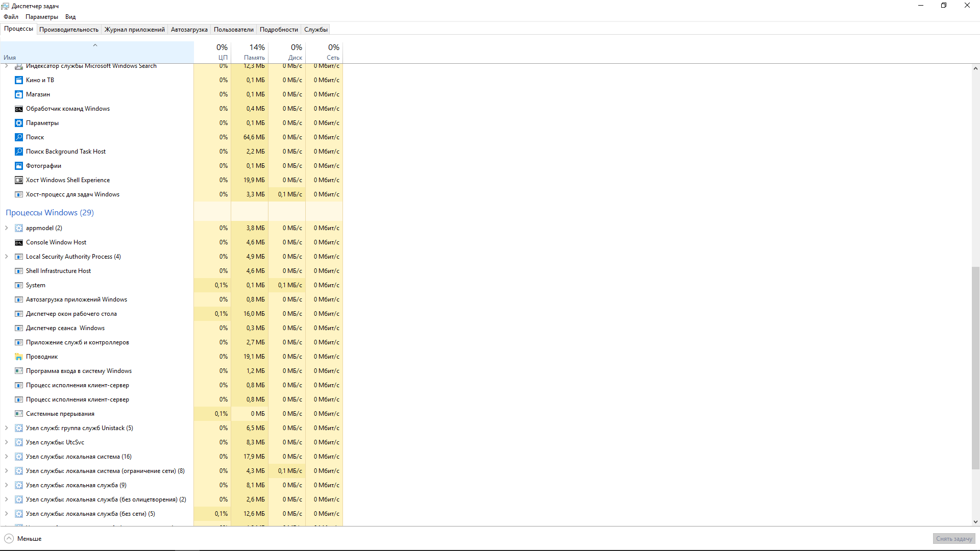Click the Фотографии process icon
The height and width of the screenshot is (551, 980).
[x=19, y=166]
